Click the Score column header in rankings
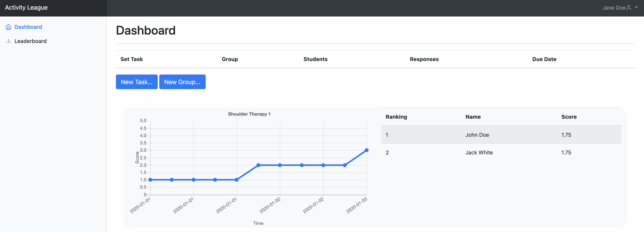The height and width of the screenshot is (232, 644). (569, 117)
